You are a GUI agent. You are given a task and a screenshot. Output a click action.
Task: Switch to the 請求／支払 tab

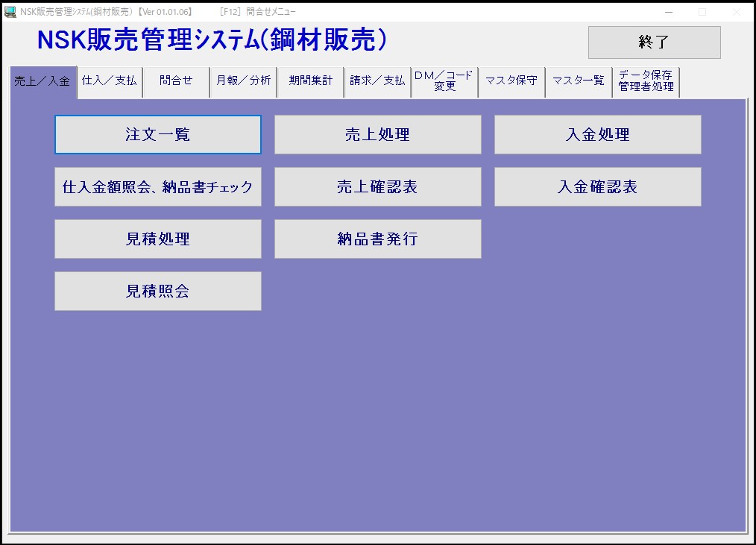point(377,81)
